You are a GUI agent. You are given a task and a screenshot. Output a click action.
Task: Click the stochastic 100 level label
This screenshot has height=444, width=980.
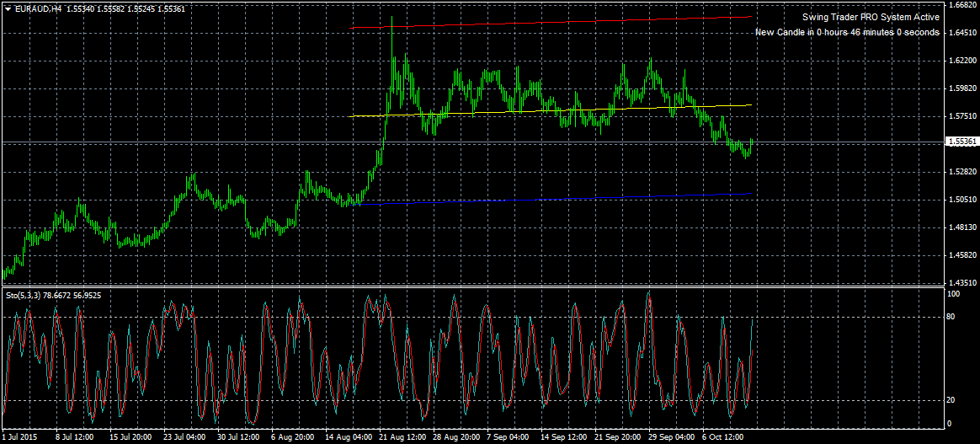pos(955,293)
